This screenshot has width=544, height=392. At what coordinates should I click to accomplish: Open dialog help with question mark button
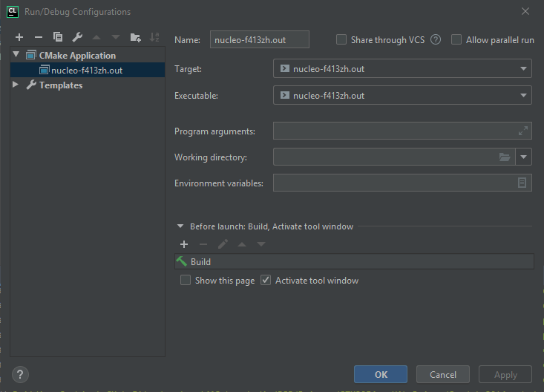(20, 375)
